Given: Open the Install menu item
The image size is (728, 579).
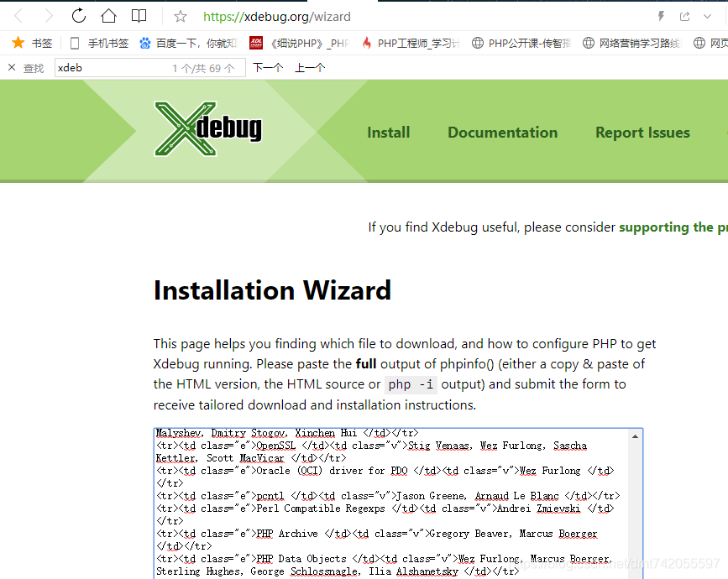Looking at the screenshot, I should point(389,133).
